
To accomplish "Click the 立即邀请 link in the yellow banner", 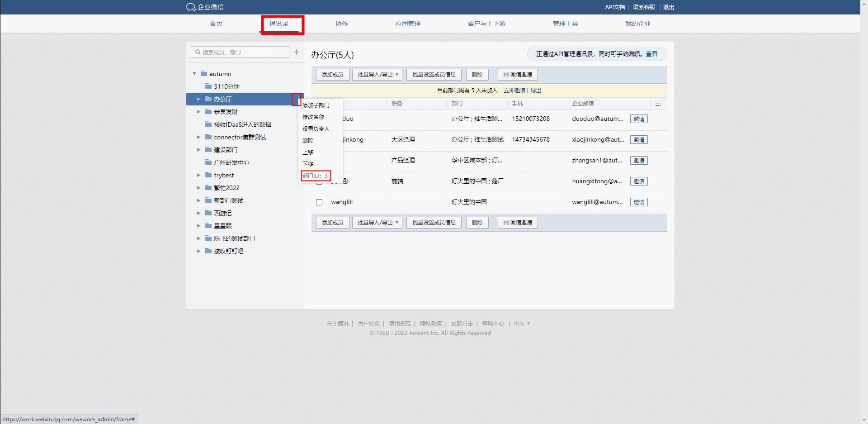I will [x=514, y=91].
